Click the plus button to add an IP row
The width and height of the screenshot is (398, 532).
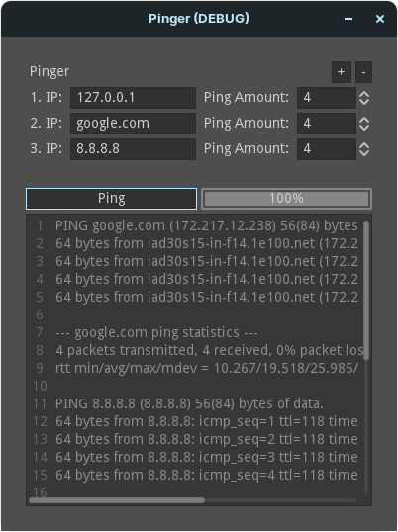point(342,72)
